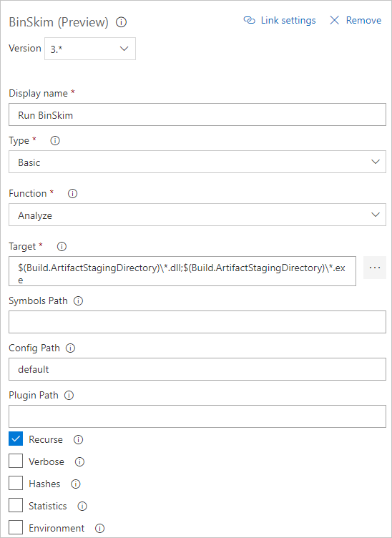The height and width of the screenshot is (538, 392).
Task: Enable the Statistics checkbox
Action: (16, 505)
